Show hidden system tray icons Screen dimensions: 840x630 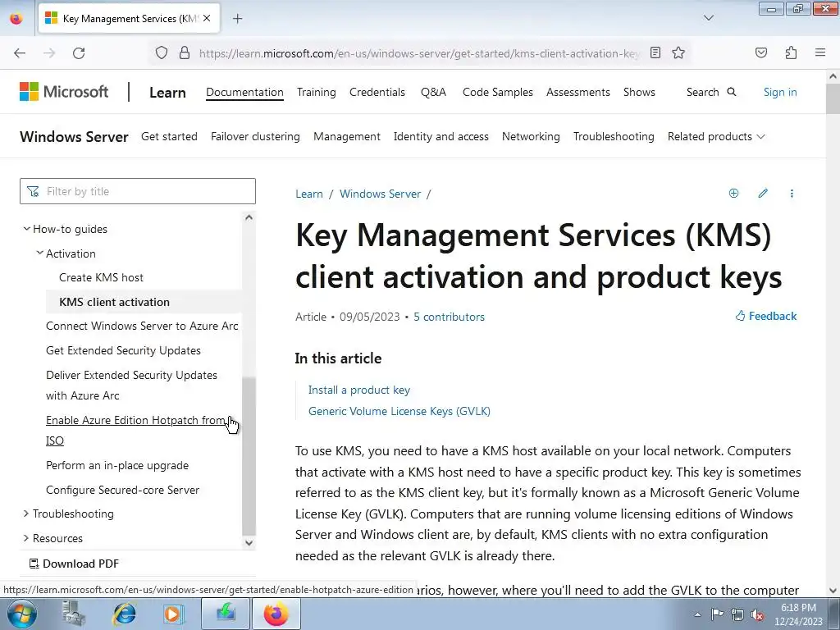697,614
